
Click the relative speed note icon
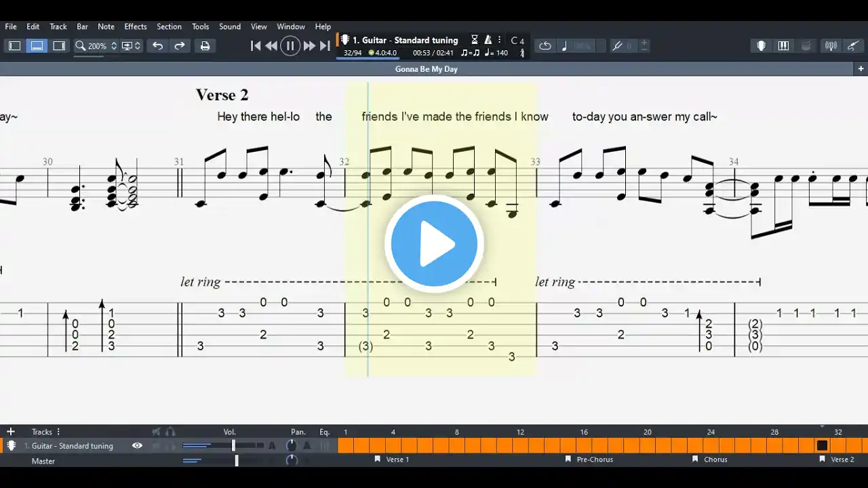pyautogui.click(x=564, y=46)
